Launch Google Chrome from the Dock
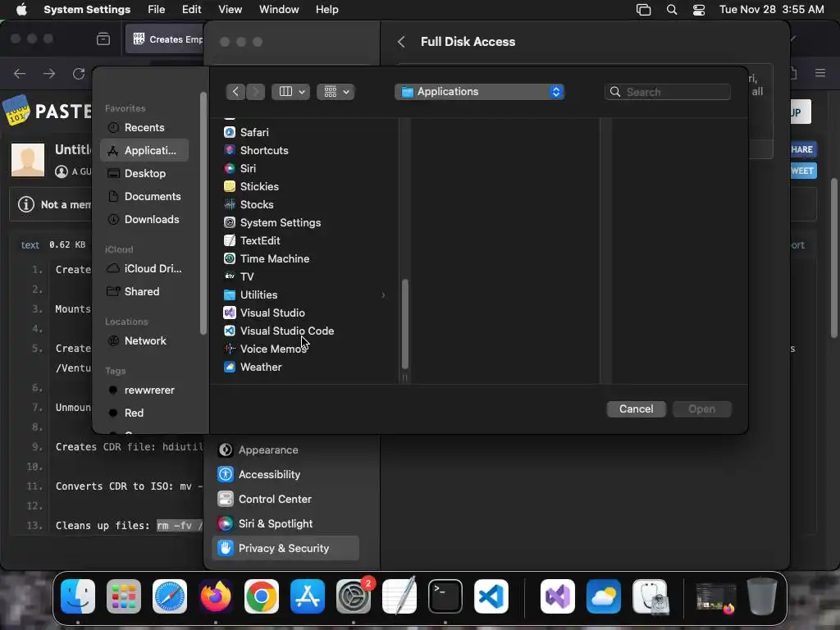 click(x=262, y=596)
